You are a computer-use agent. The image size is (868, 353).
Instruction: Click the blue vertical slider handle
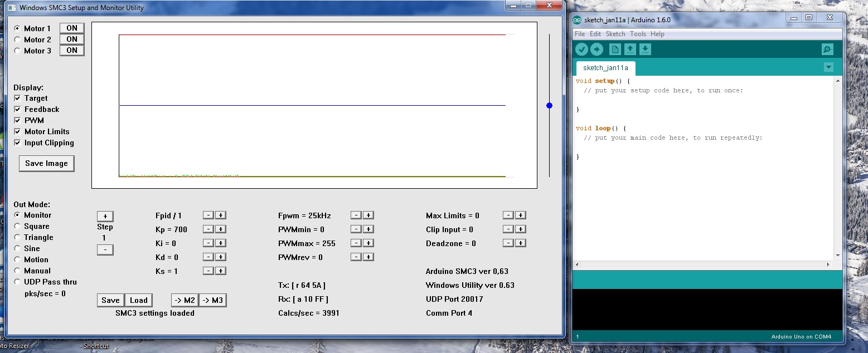[x=549, y=105]
